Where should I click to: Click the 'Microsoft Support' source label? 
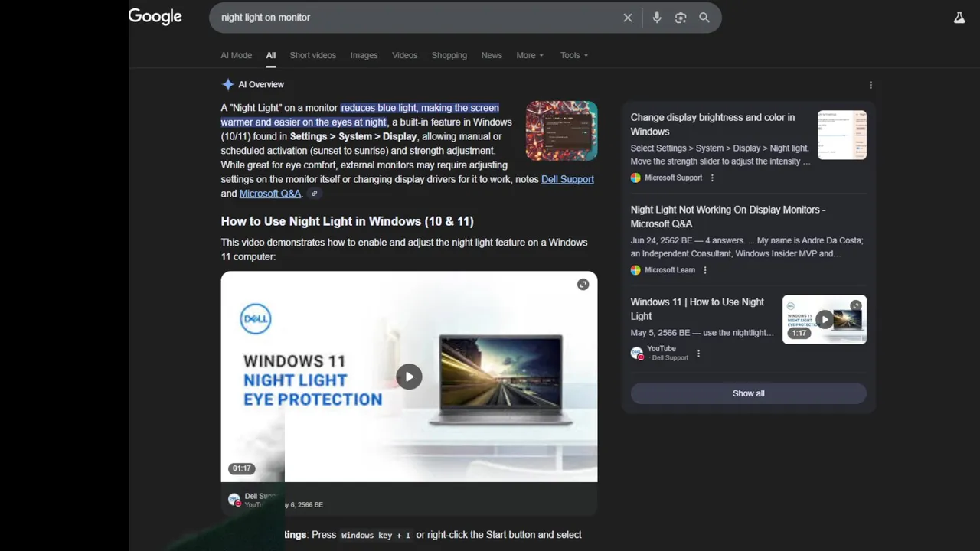(674, 178)
